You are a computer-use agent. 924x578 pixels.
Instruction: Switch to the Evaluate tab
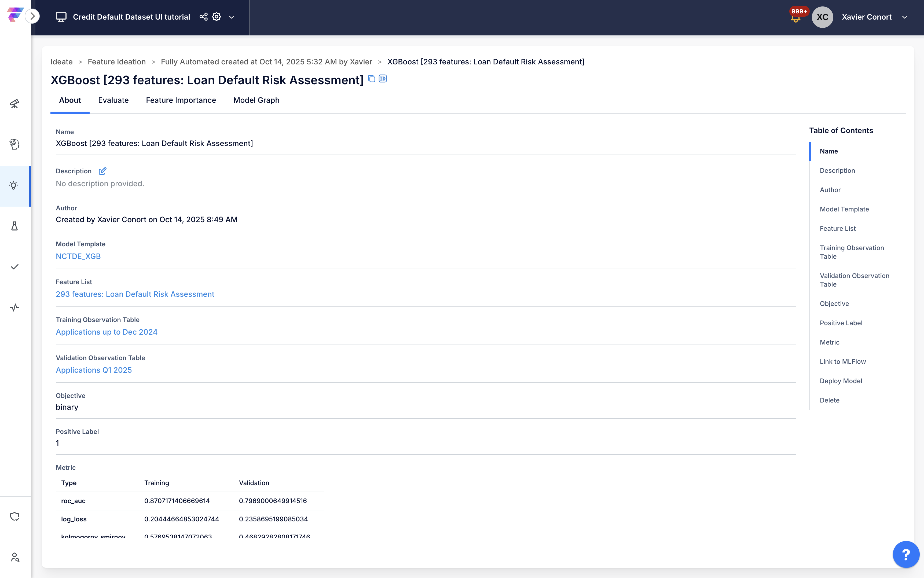click(x=113, y=100)
